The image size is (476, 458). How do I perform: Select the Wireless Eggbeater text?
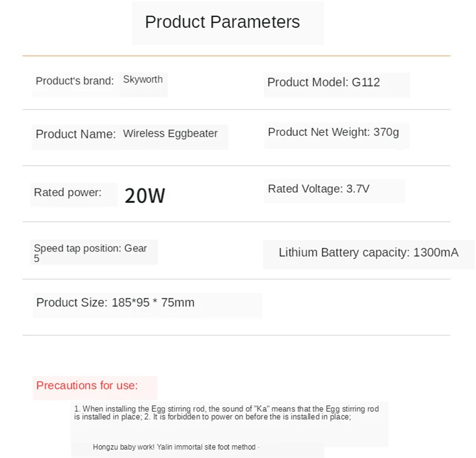[170, 133]
